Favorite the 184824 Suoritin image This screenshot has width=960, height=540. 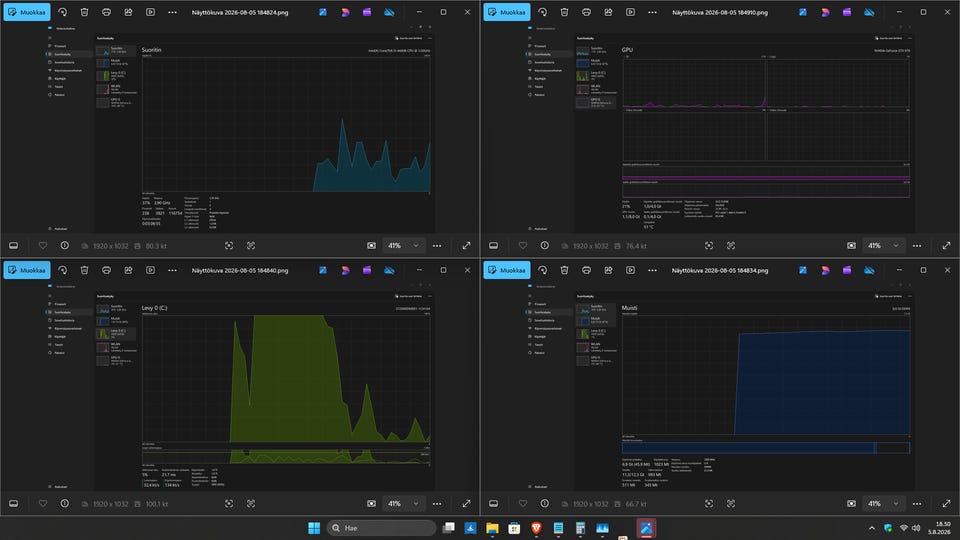[43, 246]
